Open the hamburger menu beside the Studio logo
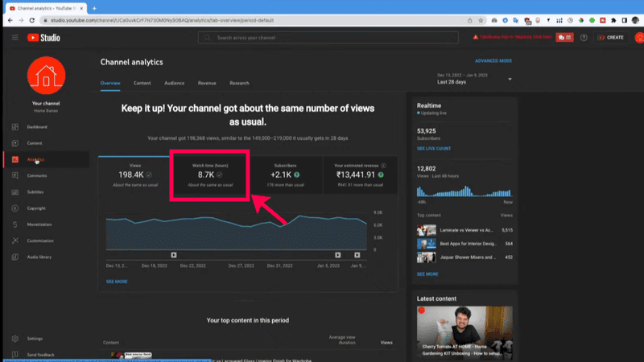 (14, 37)
